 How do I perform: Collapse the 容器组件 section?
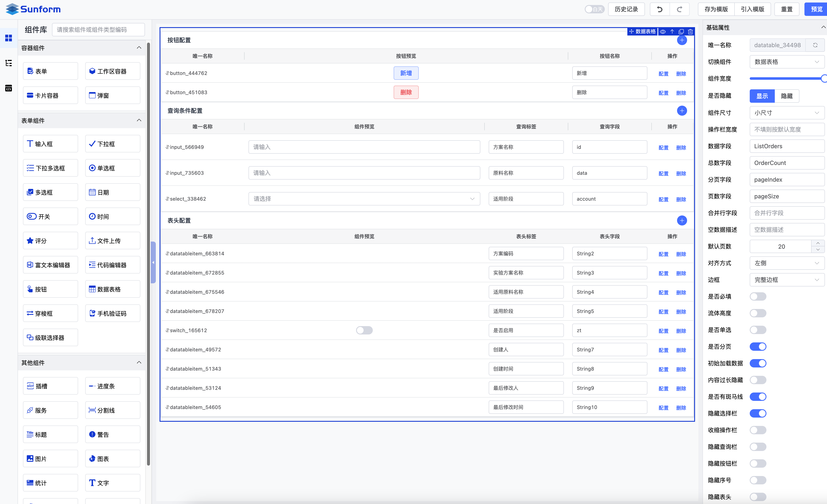coord(139,48)
